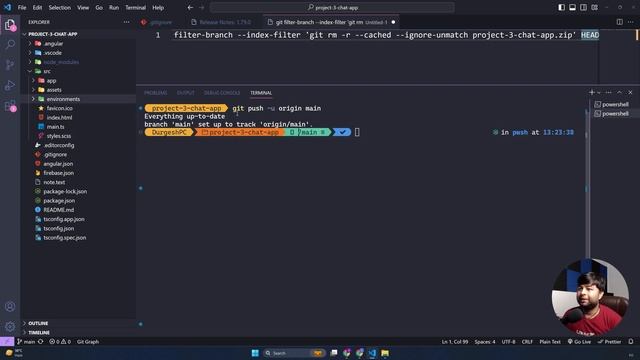The width and height of the screenshot is (640, 360).
Task: Open terminal launch profile dropdown
Action: (x=599, y=93)
